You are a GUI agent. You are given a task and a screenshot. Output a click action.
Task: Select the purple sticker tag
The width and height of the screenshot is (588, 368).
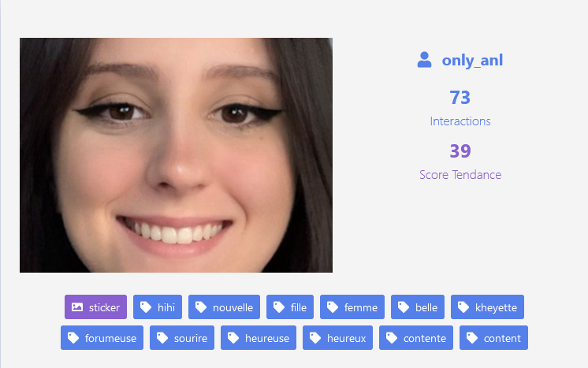(95, 307)
